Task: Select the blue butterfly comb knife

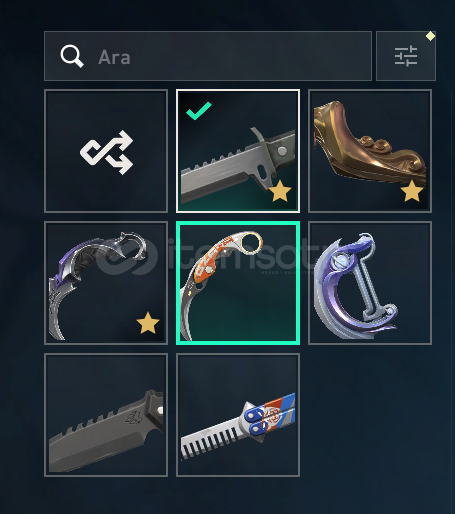Action: point(238,415)
